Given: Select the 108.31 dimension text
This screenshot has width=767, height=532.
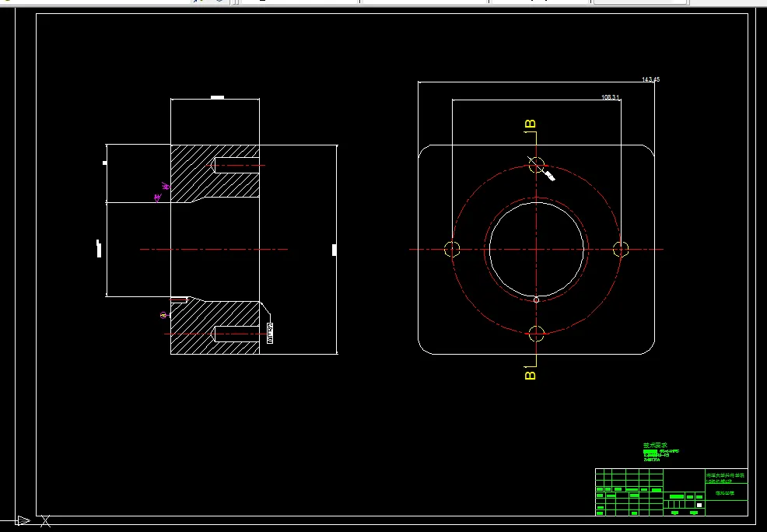Looking at the screenshot, I should pos(611,97).
